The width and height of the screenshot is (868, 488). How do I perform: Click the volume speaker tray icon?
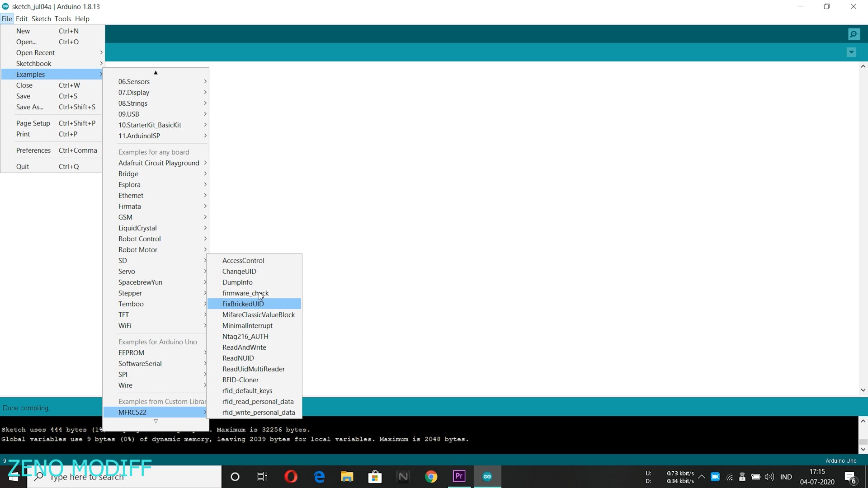pyautogui.click(x=769, y=477)
